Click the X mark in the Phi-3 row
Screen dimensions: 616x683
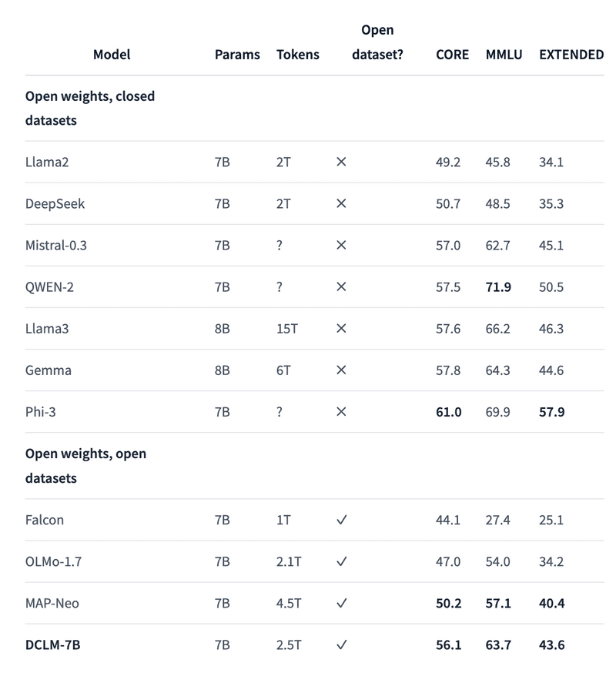[x=342, y=412]
